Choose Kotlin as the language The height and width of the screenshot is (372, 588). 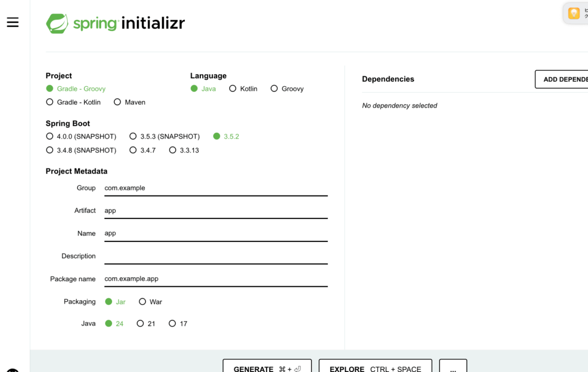click(x=243, y=89)
